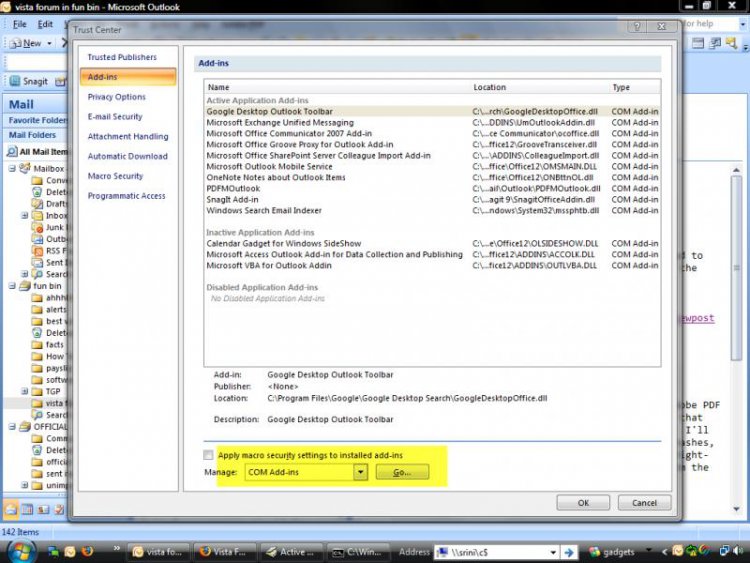
Task: Click the RSS Feeds folder icon
Action: (37, 251)
